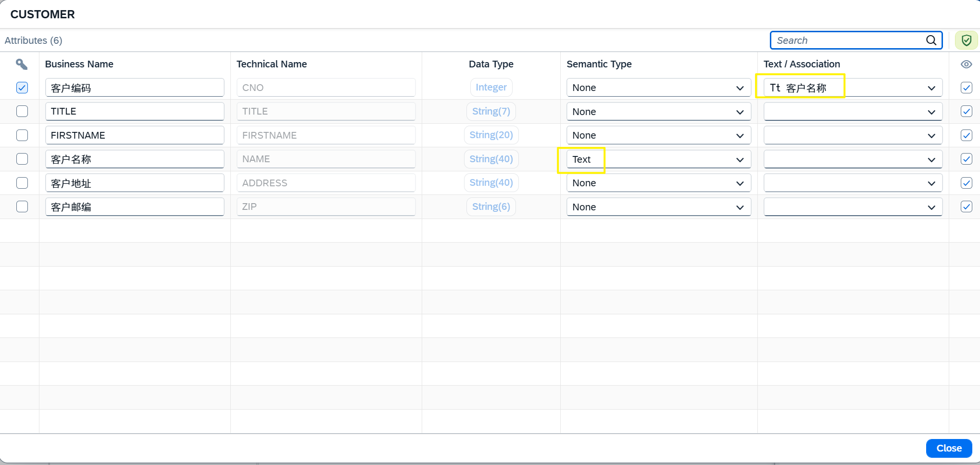Edit business name field FIRSTNAME

(x=135, y=135)
